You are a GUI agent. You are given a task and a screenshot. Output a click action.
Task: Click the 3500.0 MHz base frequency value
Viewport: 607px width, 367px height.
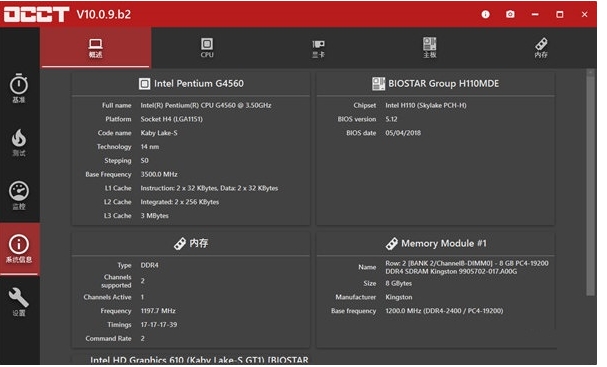(159, 175)
